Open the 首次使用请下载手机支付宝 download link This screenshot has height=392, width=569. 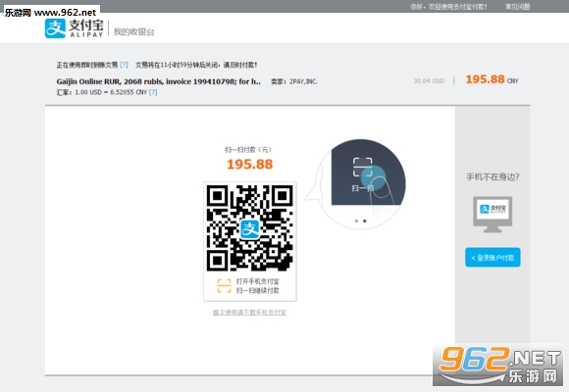249,313
